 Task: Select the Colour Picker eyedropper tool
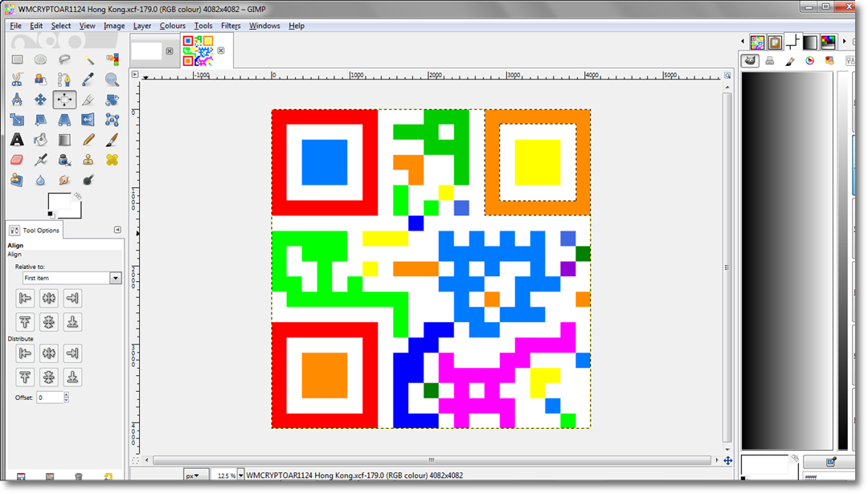(x=88, y=80)
